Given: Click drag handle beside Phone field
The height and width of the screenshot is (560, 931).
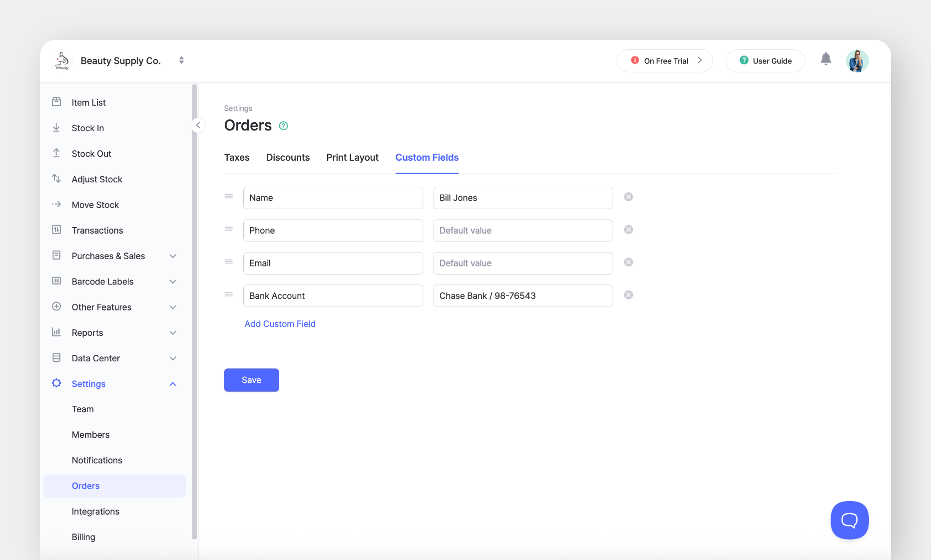Looking at the screenshot, I should click(229, 229).
